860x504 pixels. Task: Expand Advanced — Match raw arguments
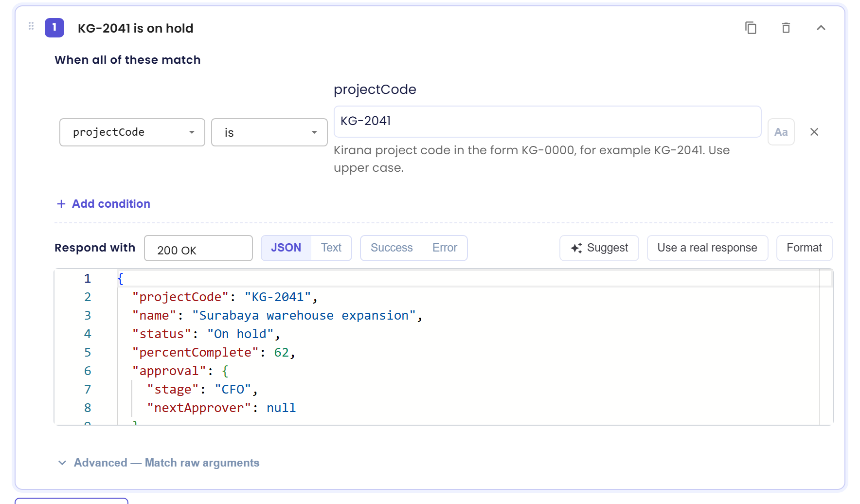(159, 463)
